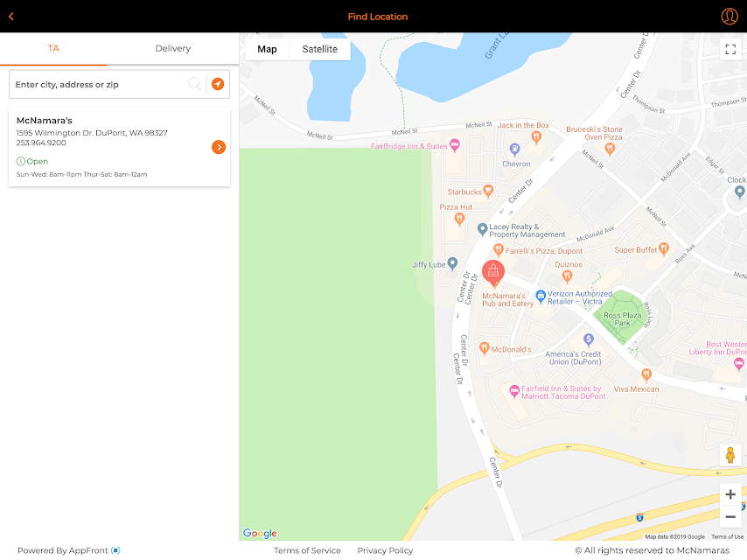
Task: Click the search magnifier icon
Action: tap(194, 84)
